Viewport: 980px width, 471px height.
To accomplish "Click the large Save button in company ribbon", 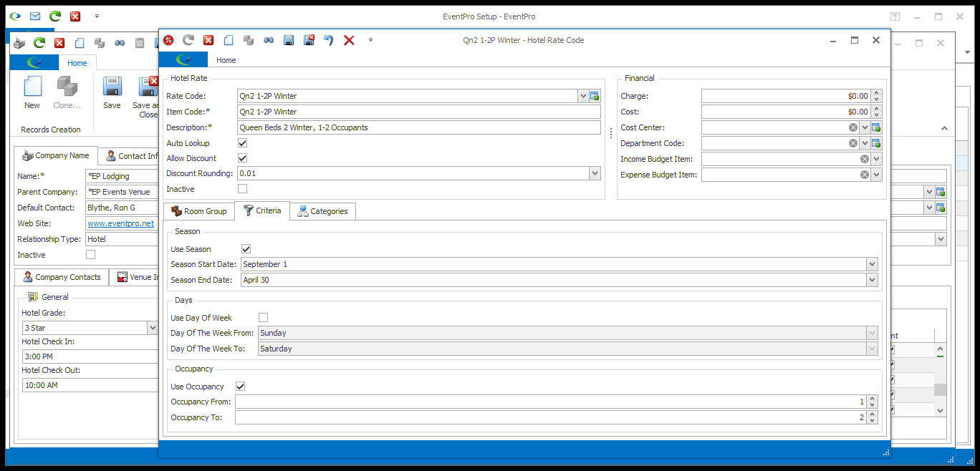I will tap(112, 93).
